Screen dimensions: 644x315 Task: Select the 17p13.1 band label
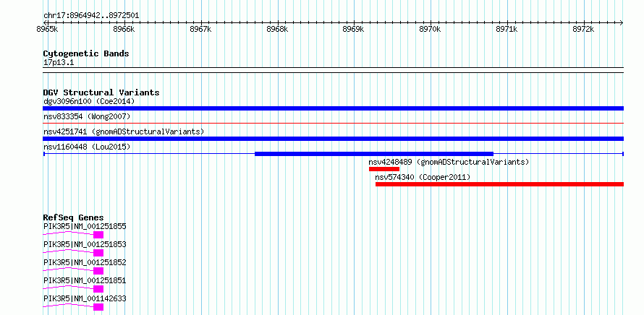(x=59, y=63)
